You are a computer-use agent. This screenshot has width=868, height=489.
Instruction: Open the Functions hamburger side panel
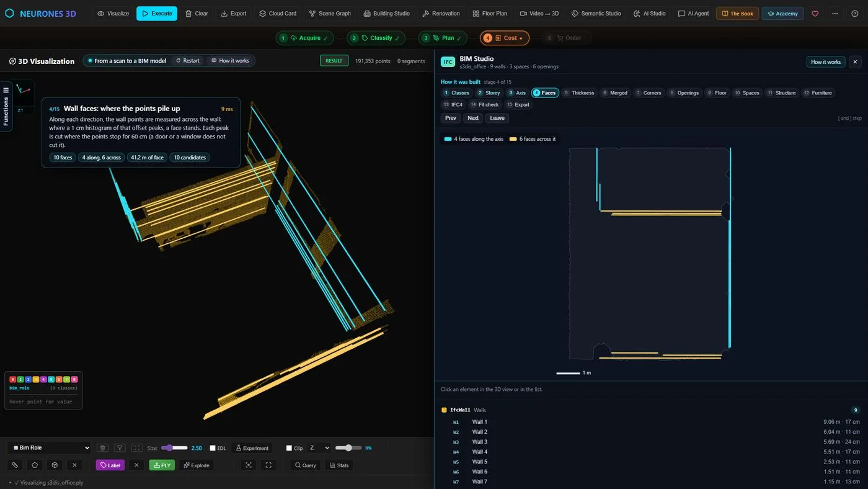click(6, 106)
